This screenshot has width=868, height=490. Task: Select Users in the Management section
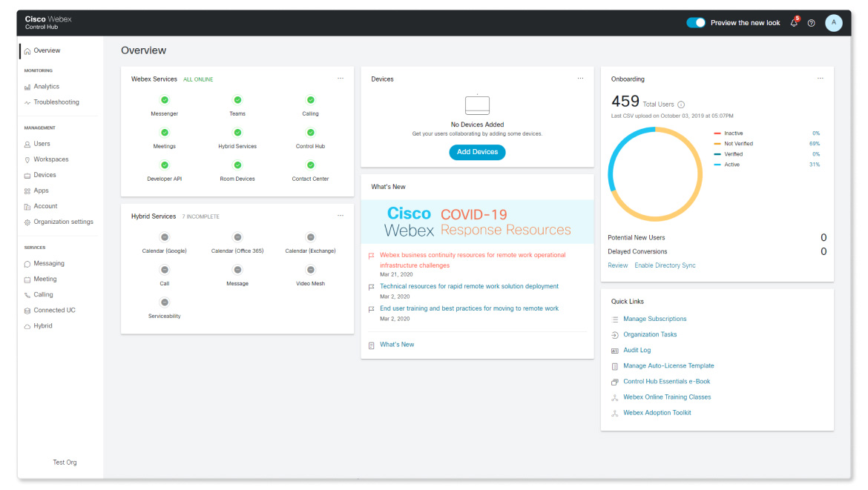pos(42,144)
